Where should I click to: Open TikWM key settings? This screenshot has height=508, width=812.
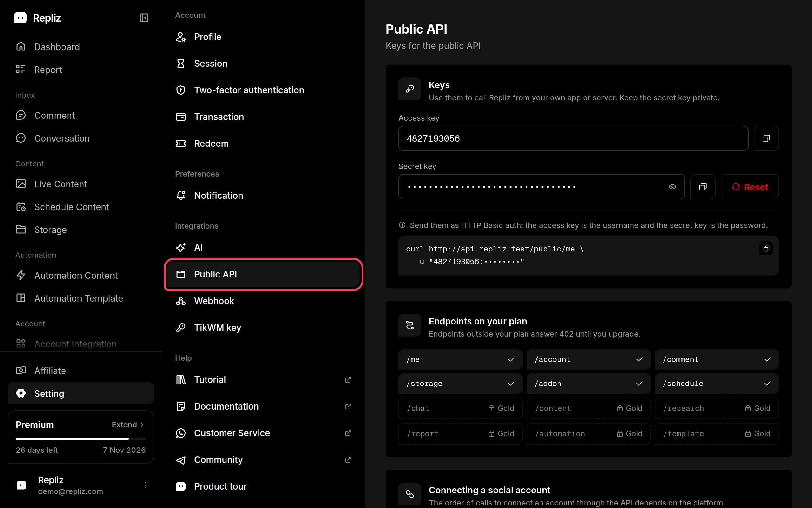(x=263, y=328)
